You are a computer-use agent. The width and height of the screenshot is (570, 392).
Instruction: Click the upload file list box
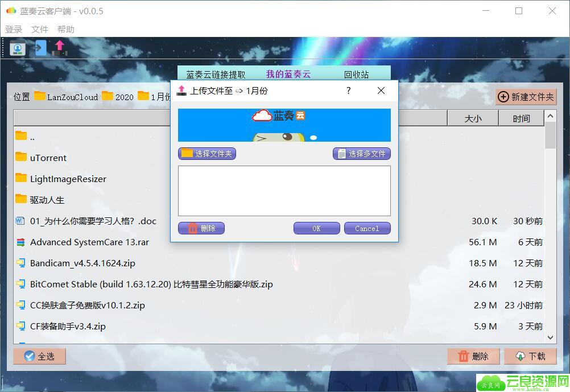[284, 191]
